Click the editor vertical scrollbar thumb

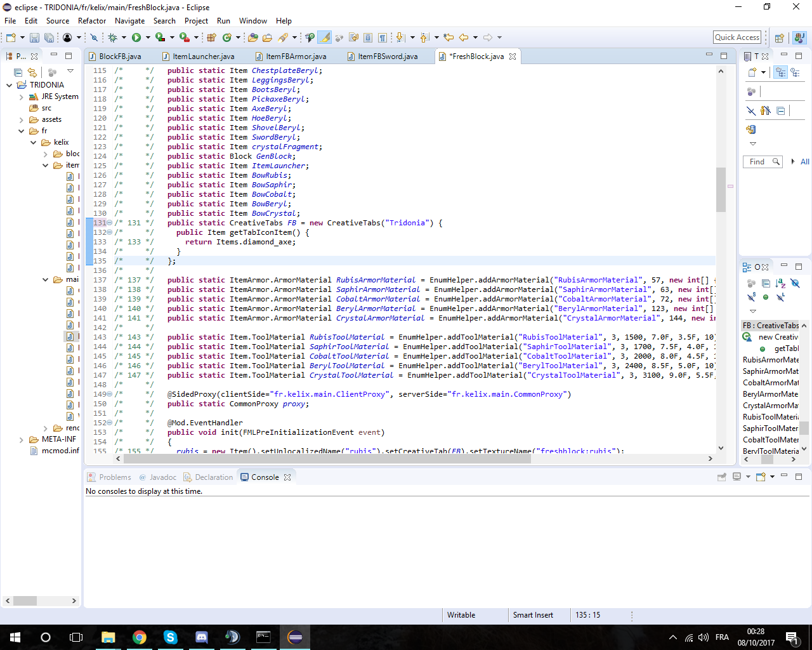pyautogui.click(x=721, y=189)
